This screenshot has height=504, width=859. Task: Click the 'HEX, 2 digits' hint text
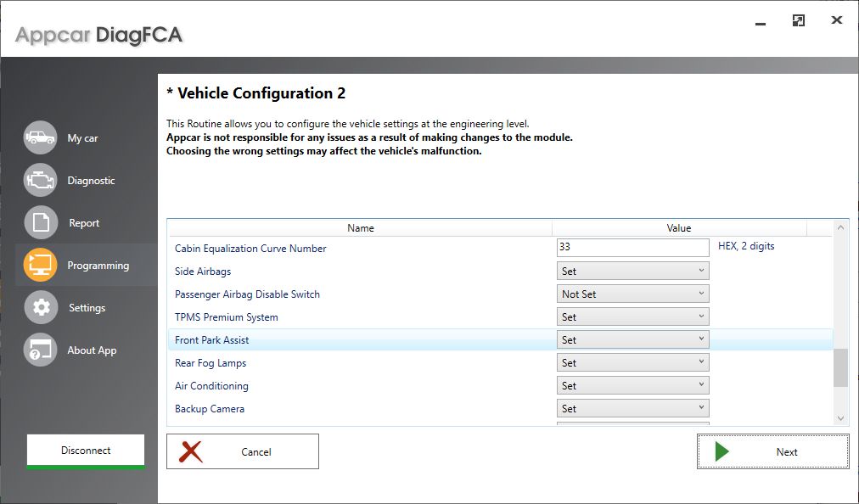point(746,246)
